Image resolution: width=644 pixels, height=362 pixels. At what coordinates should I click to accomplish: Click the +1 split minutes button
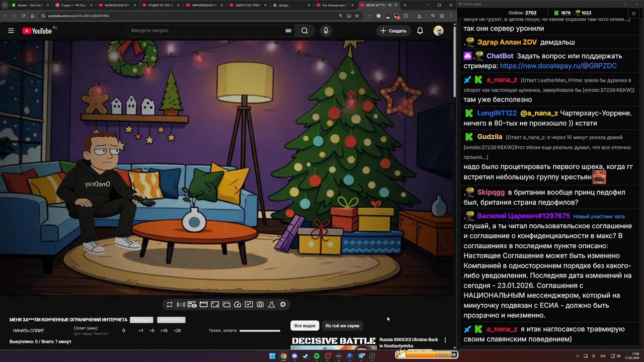pyautogui.click(x=141, y=331)
